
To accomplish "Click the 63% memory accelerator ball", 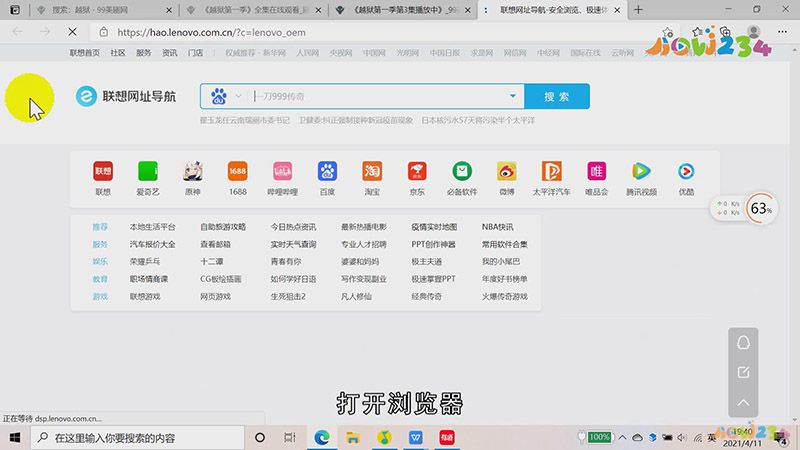I will 761,208.
